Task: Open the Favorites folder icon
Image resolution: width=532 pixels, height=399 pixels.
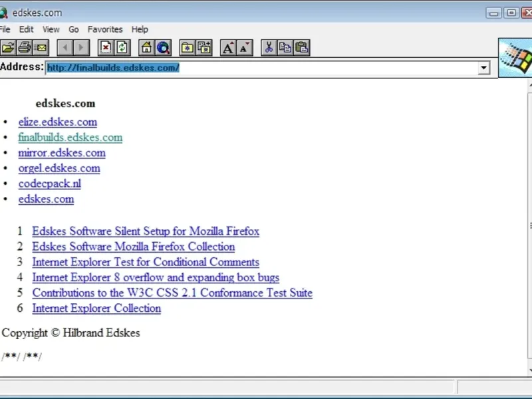Action: point(188,47)
